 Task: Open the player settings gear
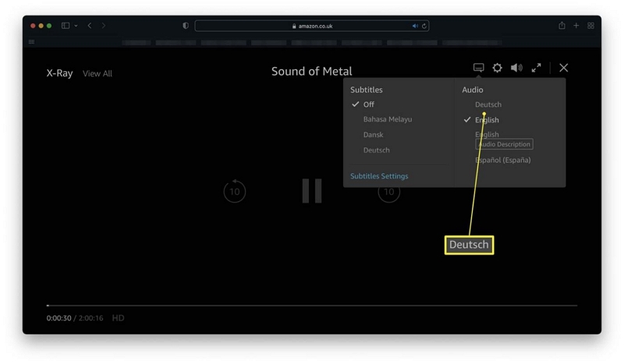(497, 68)
